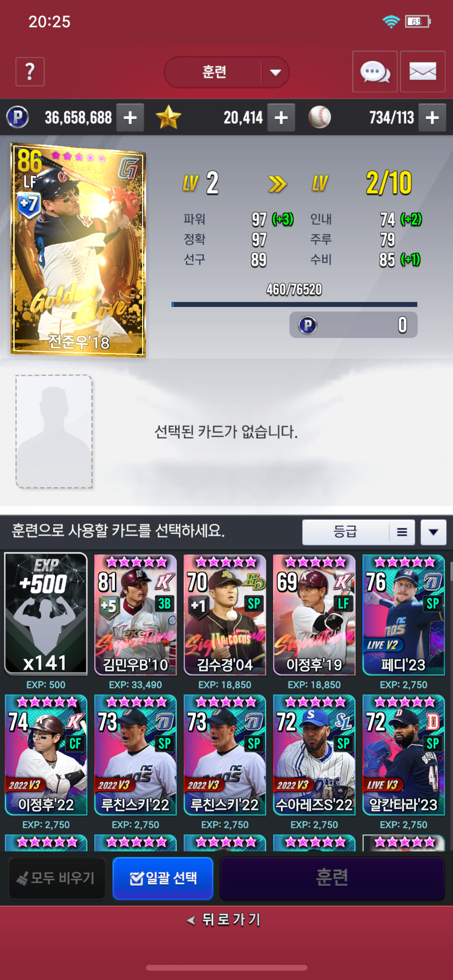Tap the gold star currency icon
This screenshot has height=980, width=453.
click(x=168, y=117)
